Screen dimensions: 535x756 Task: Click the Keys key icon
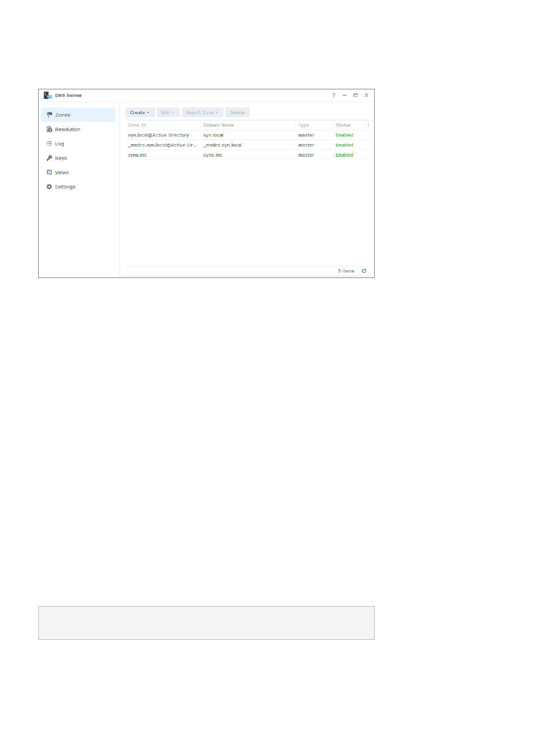pos(49,158)
